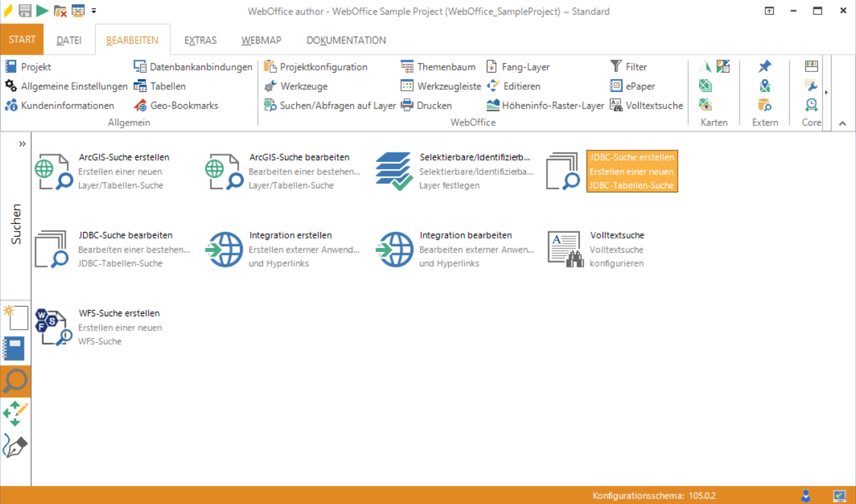Click Kundeninformationen in the ribbon
The height and width of the screenshot is (504, 856).
click(x=59, y=105)
